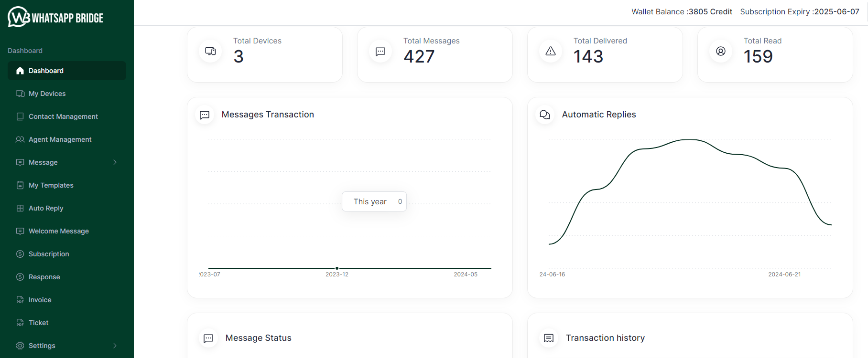
Task: Click the Message menu label
Action: pyautogui.click(x=43, y=162)
